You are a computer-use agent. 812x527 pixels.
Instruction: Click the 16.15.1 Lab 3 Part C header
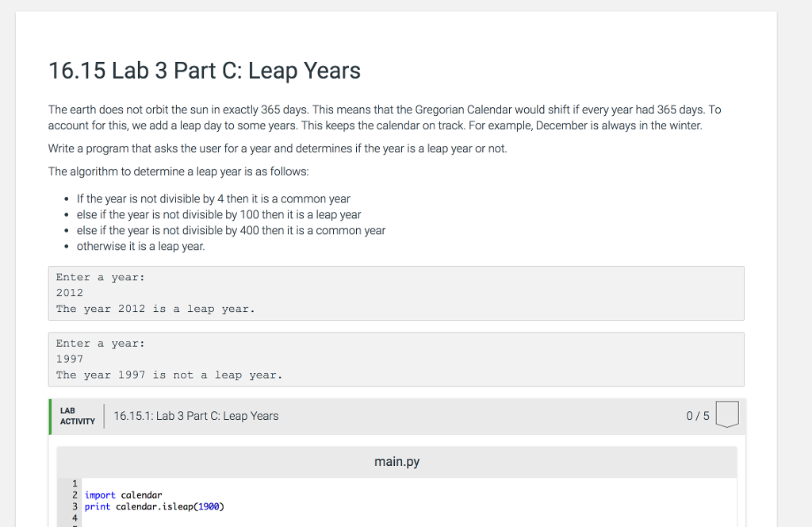click(x=196, y=415)
